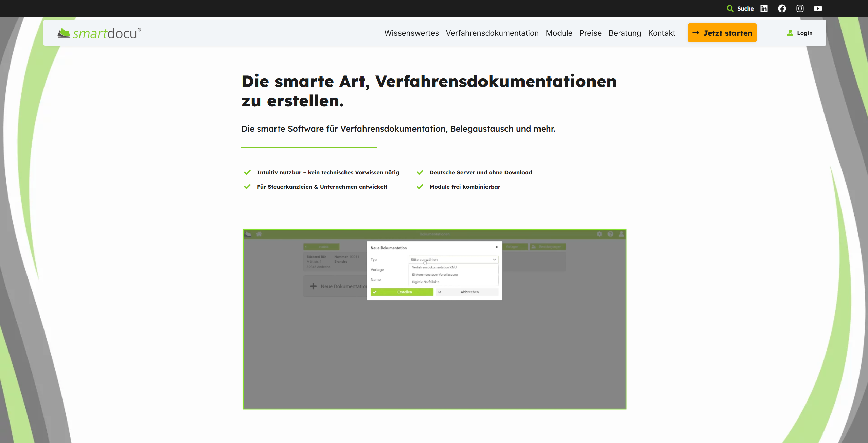Click the Facebook icon
Viewport: 868px width, 443px height.
(x=782, y=8)
